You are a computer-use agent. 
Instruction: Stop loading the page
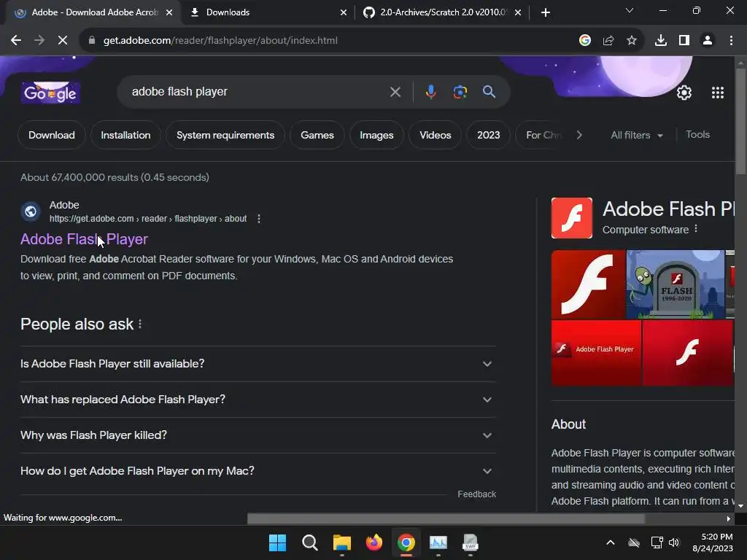point(63,41)
